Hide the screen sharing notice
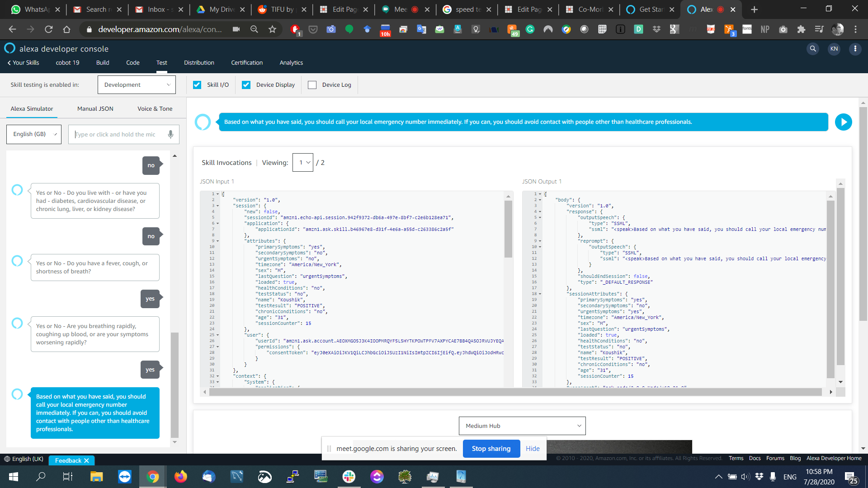This screenshot has height=488, width=868. coord(533,449)
